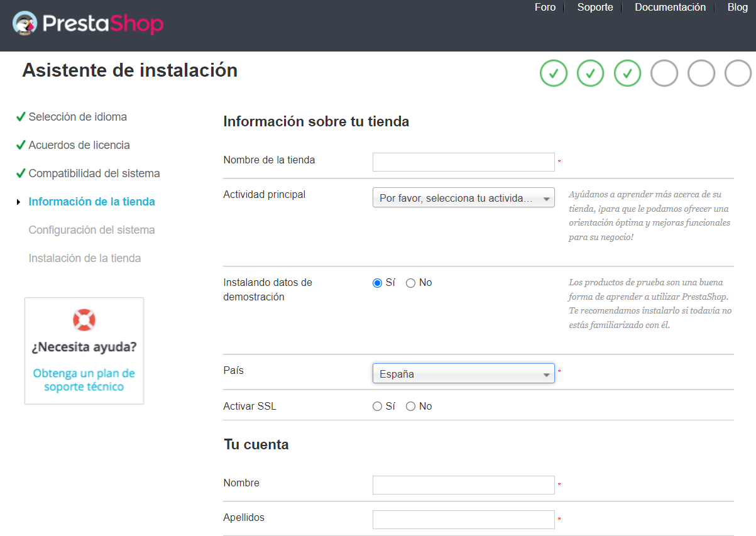Open the Actividad principal dropdown

point(463,197)
